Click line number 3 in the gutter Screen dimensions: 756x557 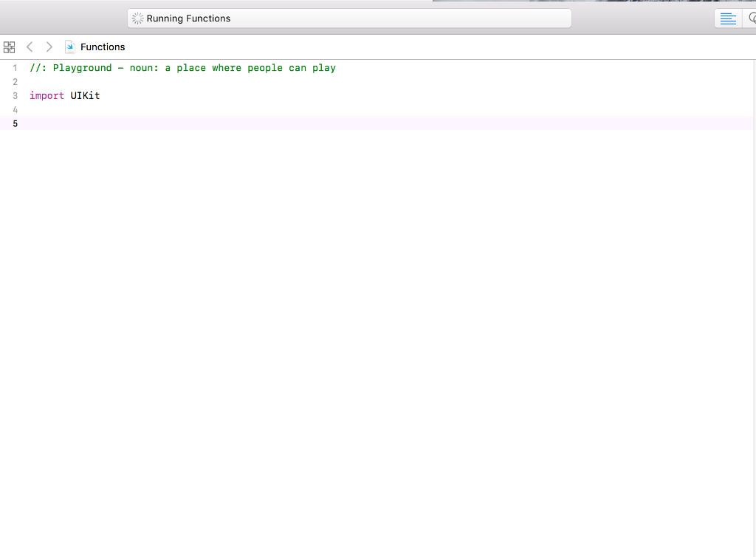point(15,95)
